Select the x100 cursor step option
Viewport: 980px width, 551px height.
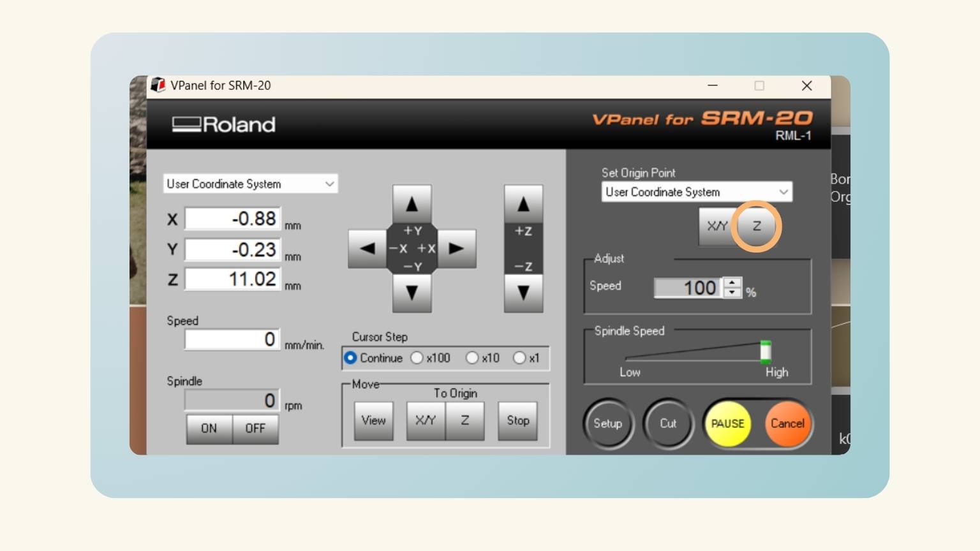(431, 358)
